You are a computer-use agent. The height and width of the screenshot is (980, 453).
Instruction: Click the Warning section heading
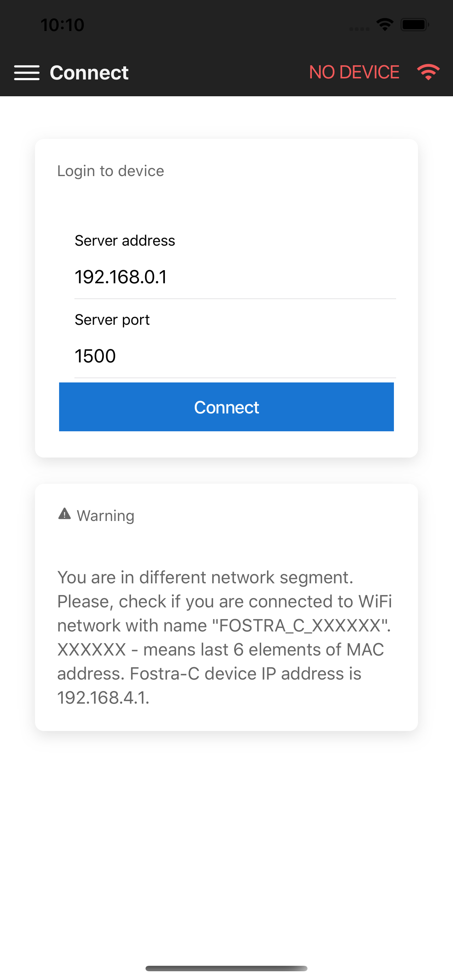105,516
